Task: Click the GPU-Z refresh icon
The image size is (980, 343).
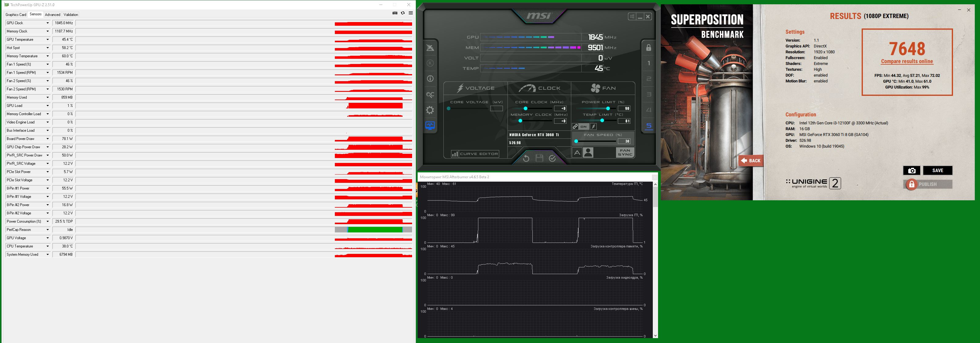Action: tap(403, 13)
